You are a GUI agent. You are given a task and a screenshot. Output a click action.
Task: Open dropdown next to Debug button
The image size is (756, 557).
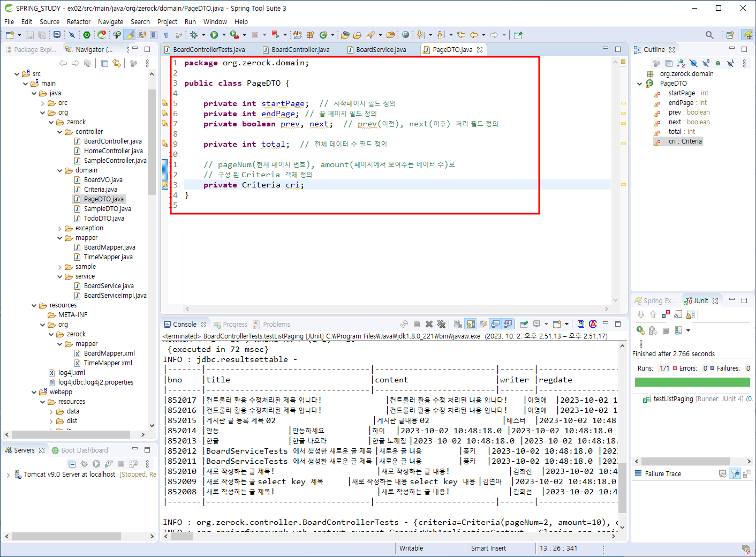coord(203,35)
